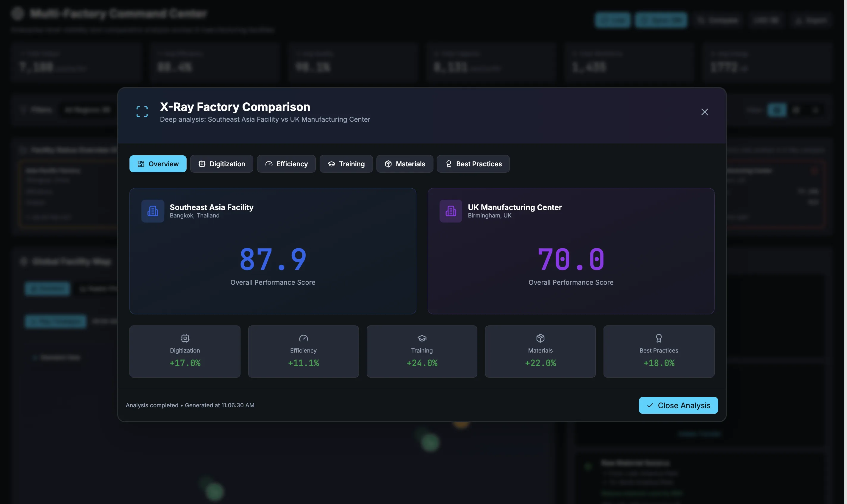Click the Deep analysis subtitle text
847x504 pixels.
(x=265, y=119)
